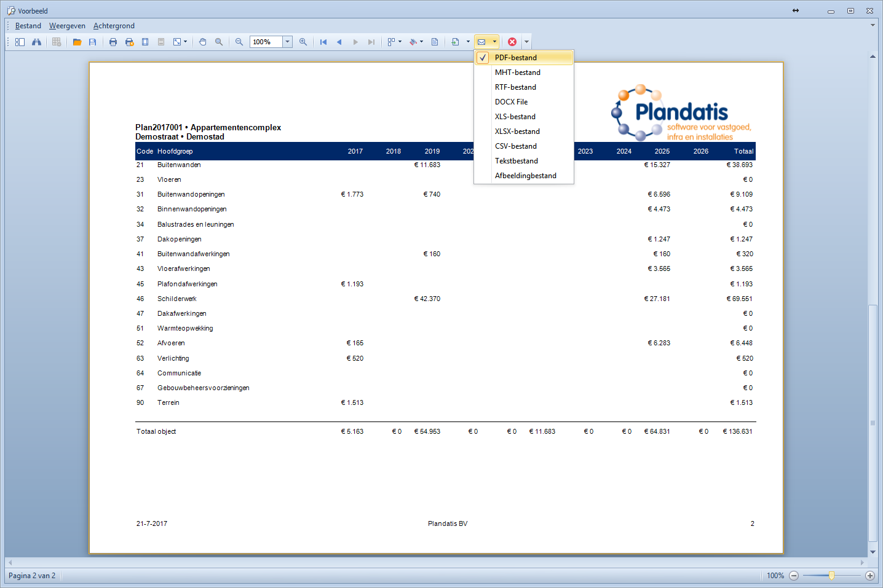
Task: Click the status bar plus zoom button
Action: (869, 576)
